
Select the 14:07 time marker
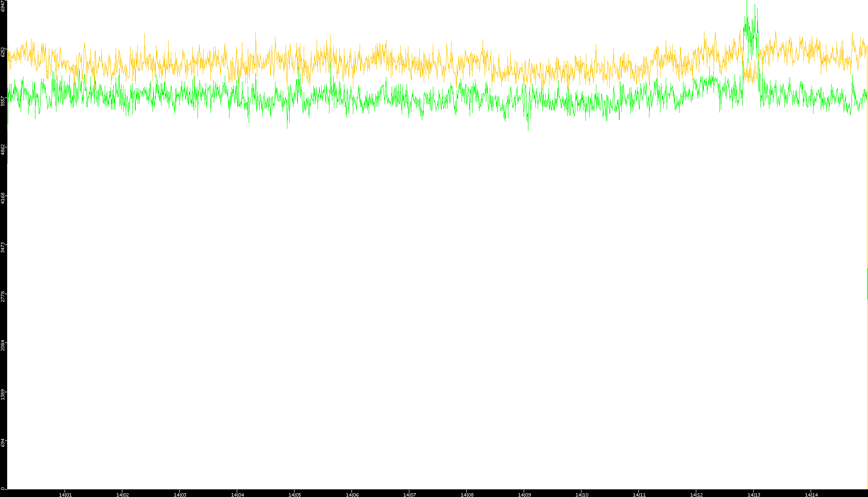tap(409, 495)
